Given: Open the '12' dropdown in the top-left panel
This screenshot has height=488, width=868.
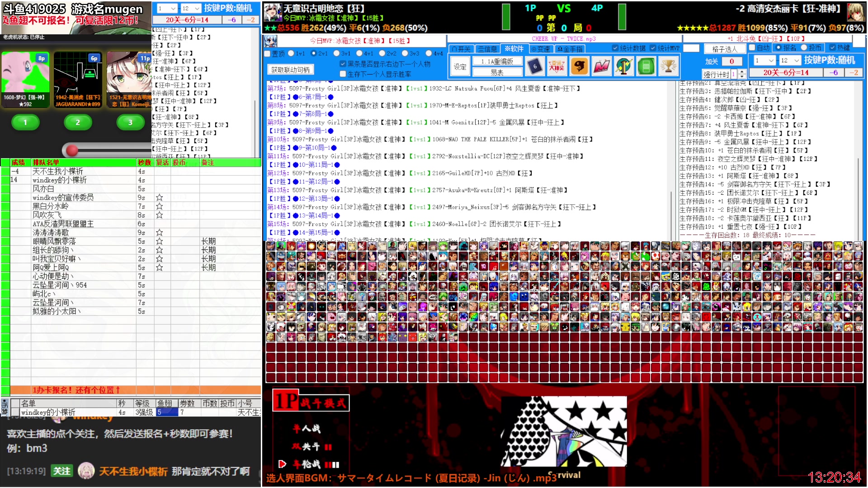Looking at the screenshot, I should pyautogui.click(x=191, y=9).
